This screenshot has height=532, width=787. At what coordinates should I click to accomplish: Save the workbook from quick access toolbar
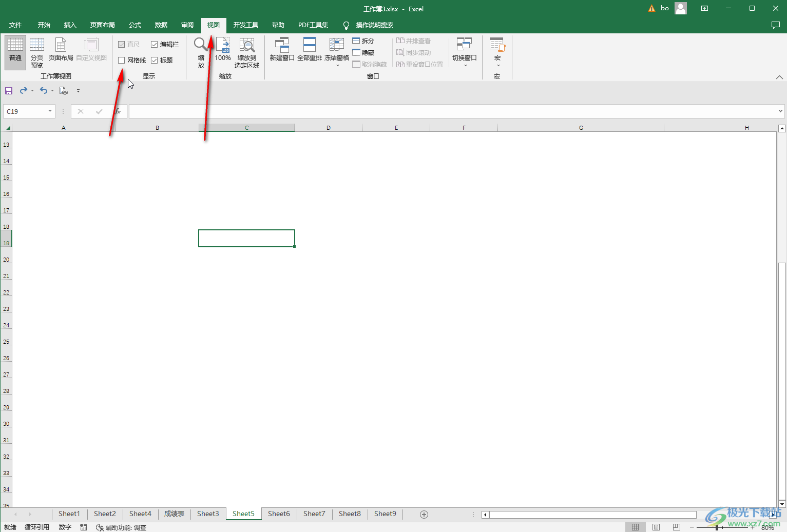[9, 91]
